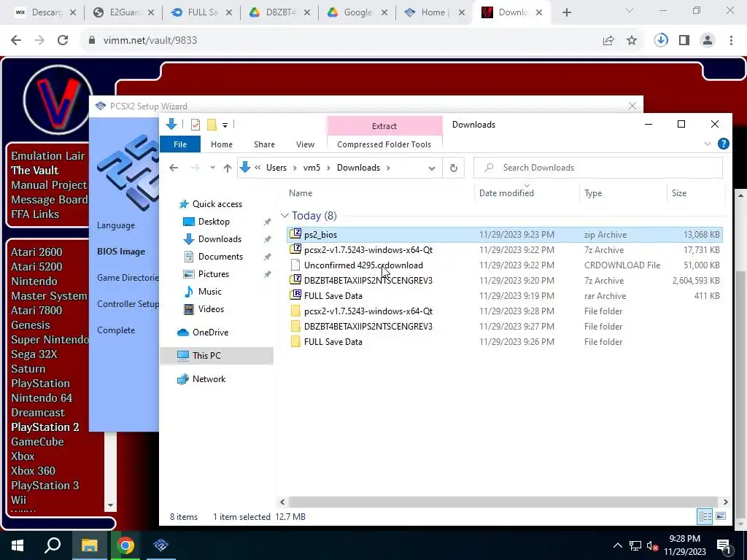Select pcsx2-v1.7.5243-windows-x64-Qt folder icon
Screen dimensions: 747x560
(295, 311)
